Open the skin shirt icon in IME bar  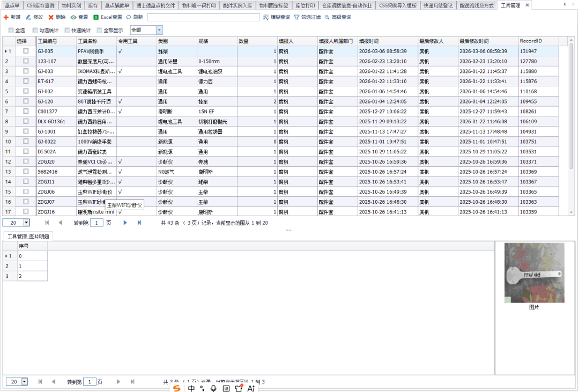[239, 388]
